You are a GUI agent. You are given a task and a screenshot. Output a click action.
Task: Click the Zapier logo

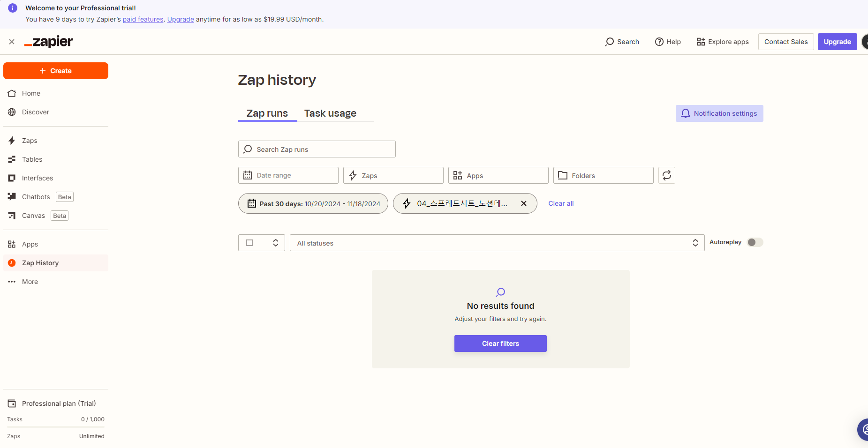point(49,42)
